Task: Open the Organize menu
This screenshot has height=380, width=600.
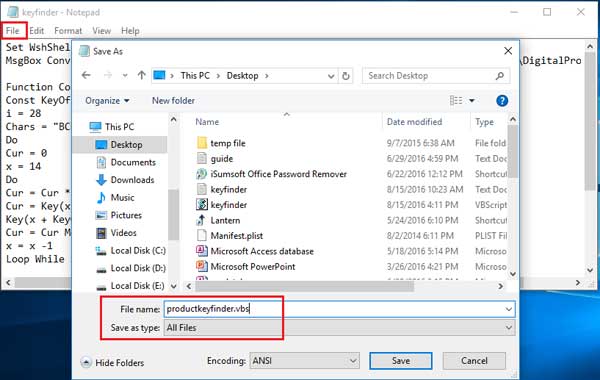Action: point(107,101)
